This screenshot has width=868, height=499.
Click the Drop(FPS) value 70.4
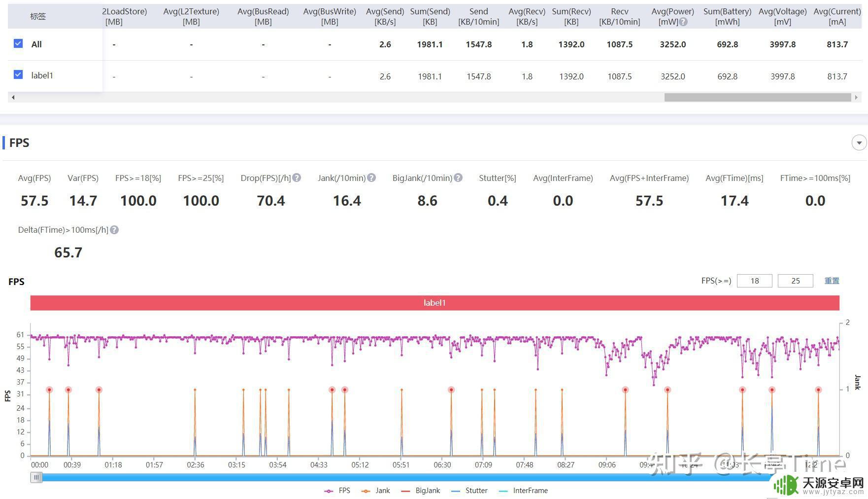270,201
